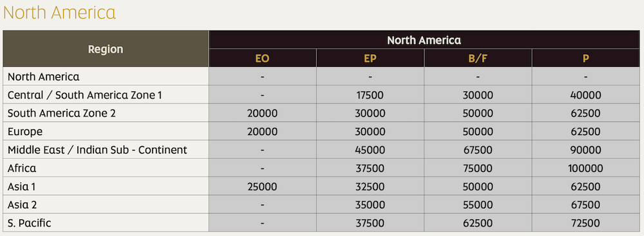Select the North America row label
Screen dimensions: 644x236
coord(44,77)
